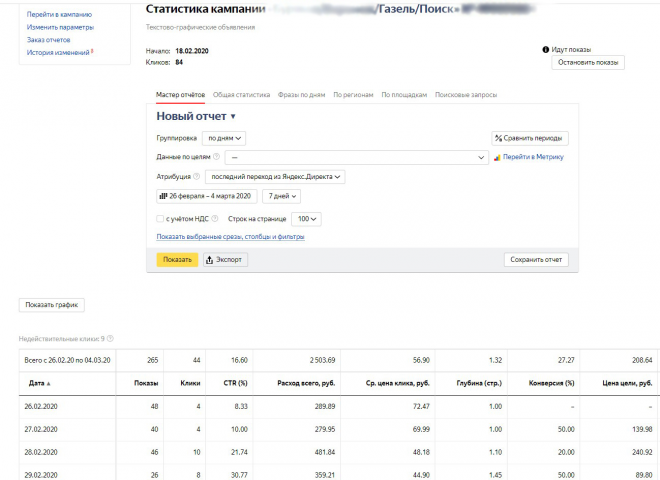The image size is (660, 480).
Task: Expand the Данные по целям dropdown
Action: coord(357,157)
